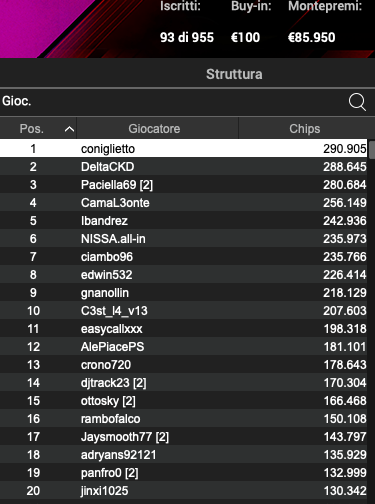Screen dimensions: 375x504
Task: Select player coniglietto row
Action: 183,149
